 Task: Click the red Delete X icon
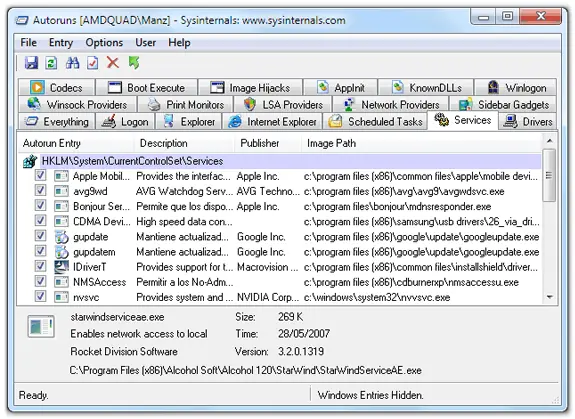[x=113, y=63]
